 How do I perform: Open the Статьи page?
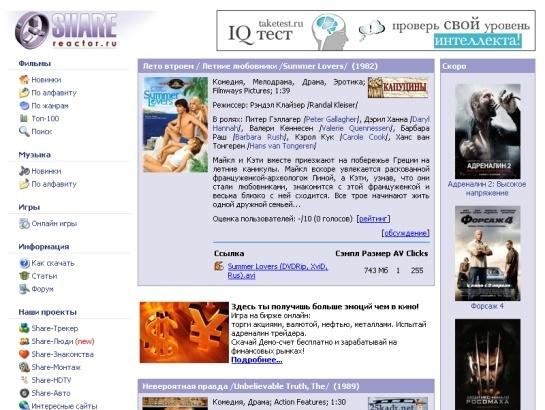(x=44, y=276)
